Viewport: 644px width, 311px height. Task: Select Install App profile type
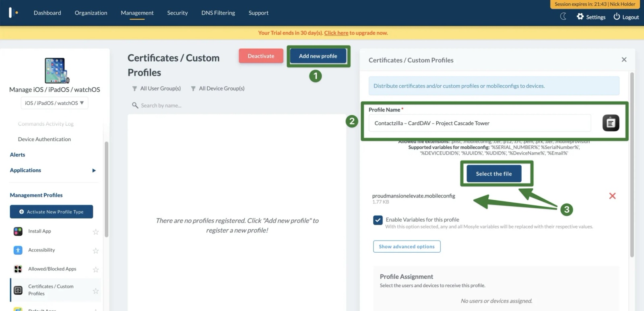pos(39,231)
